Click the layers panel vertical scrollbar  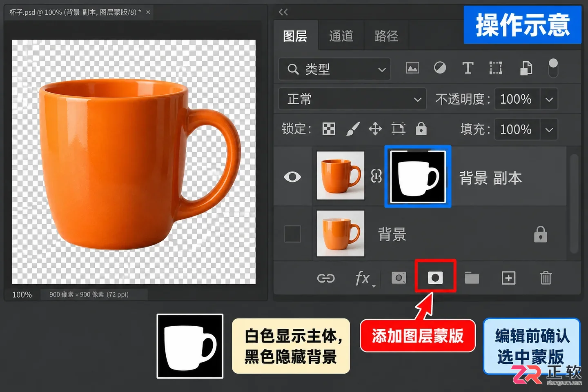pos(574,203)
